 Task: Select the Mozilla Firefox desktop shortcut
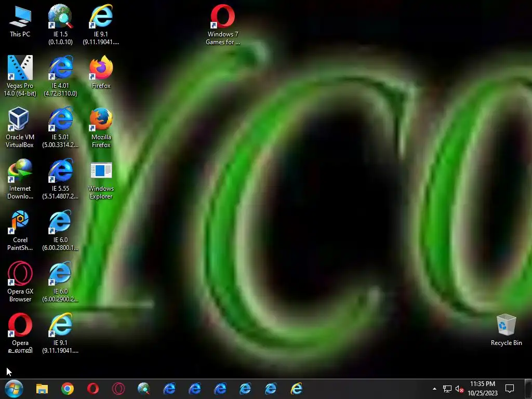101,128
